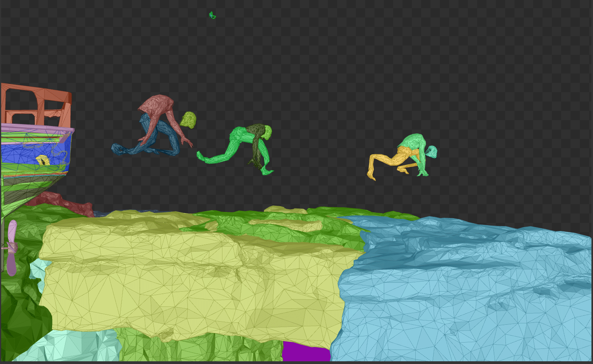Select the mint green mesh at bottom left
Screen dimensions: 593x364
coord(78,346)
